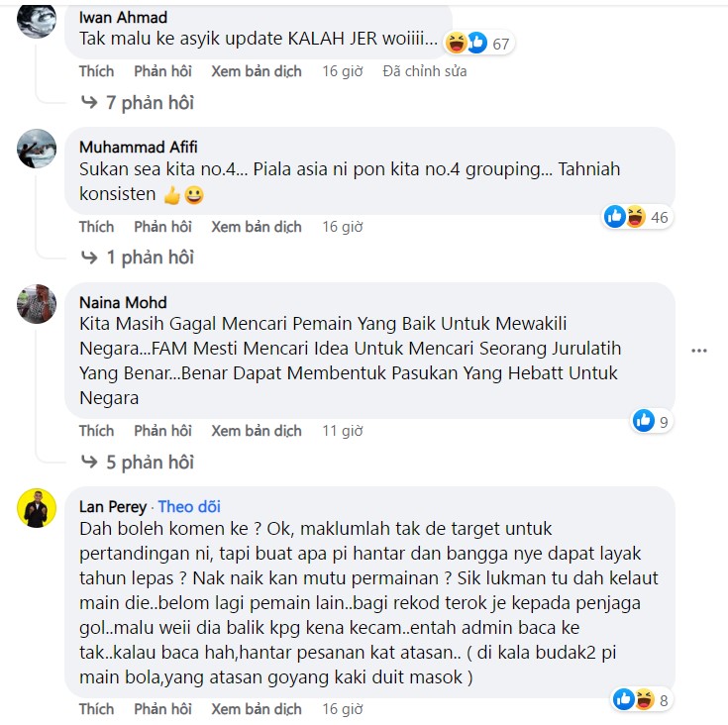Toggle Thích on Iwan Ahmad's comment
The height and width of the screenshot is (725, 728).
(x=97, y=71)
